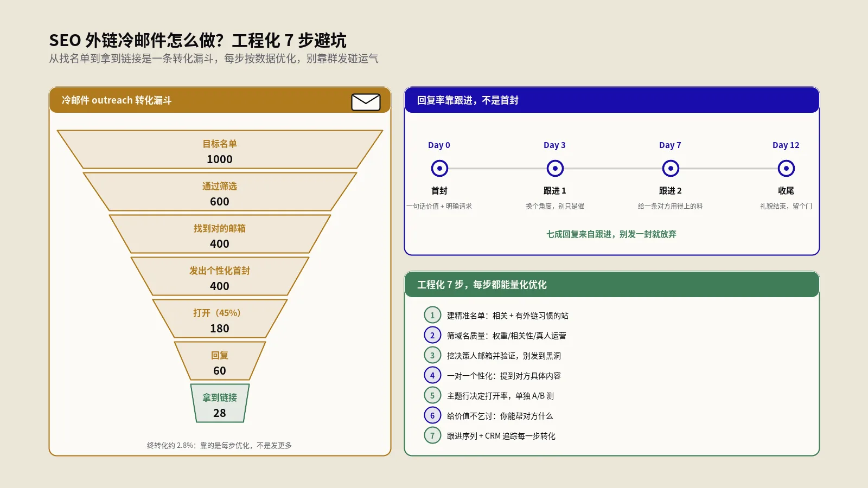Screen dimensions: 868x488
Task: Click the 通过筛选 600 funnel stage
Action: 220,191
